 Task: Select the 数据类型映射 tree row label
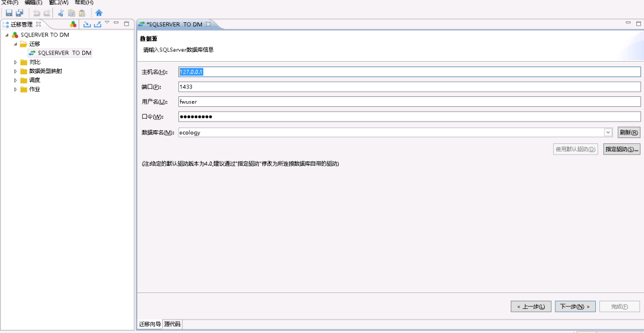(x=46, y=71)
